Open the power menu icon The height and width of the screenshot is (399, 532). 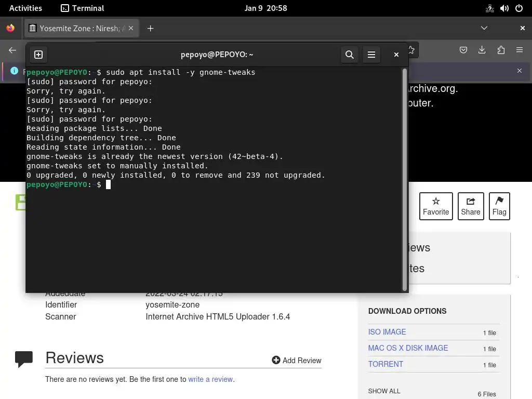click(x=519, y=8)
